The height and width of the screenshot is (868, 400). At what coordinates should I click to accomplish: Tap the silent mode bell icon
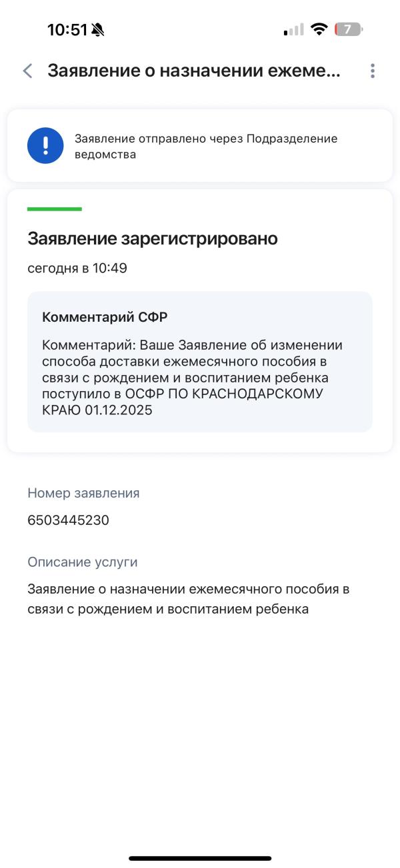click(98, 30)
